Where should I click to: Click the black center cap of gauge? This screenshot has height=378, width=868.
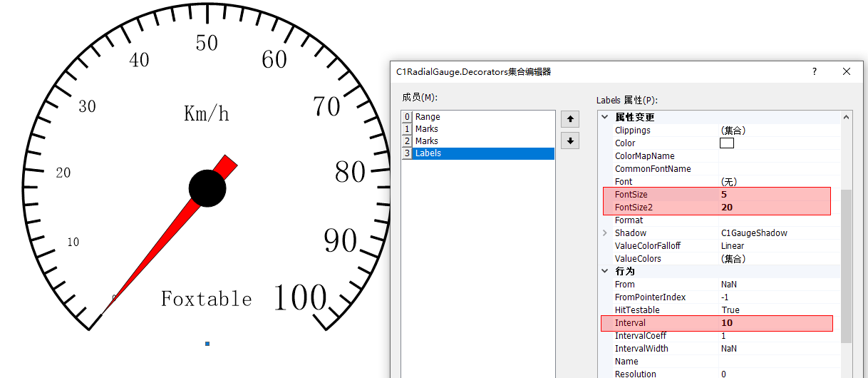click(x=207, y=188)
